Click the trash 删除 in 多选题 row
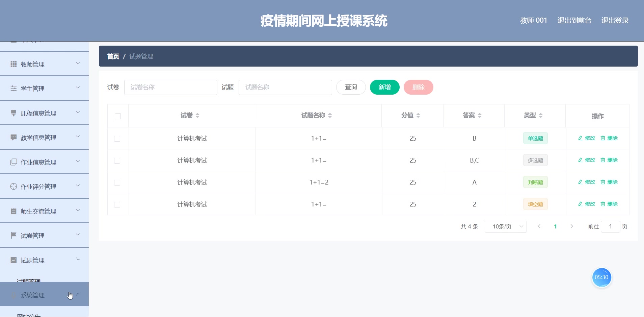The height and width of the screenshot is (317, 644). point(609,160)
